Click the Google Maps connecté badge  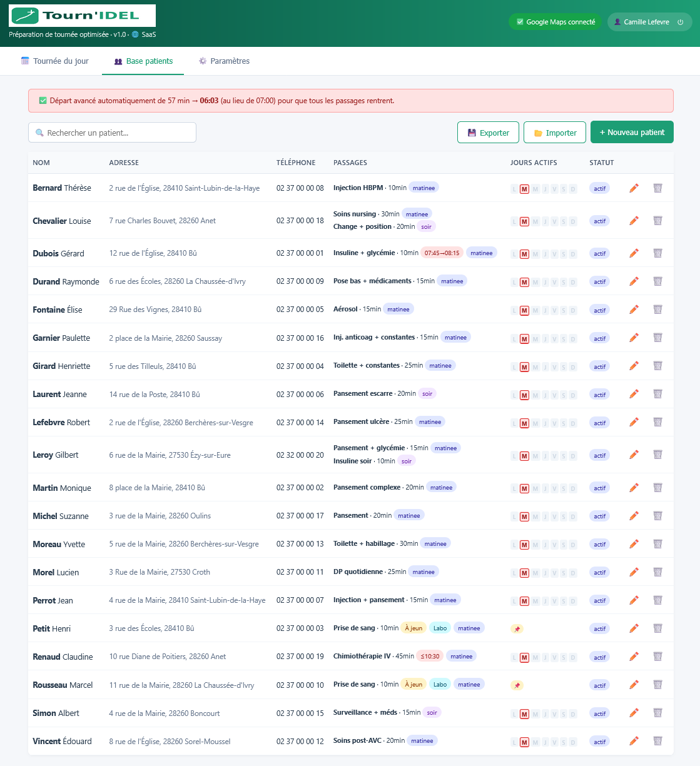[x=555, y=22]
